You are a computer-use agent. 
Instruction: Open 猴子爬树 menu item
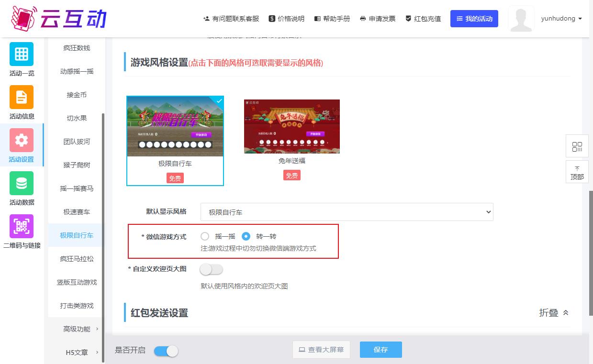[77, 165]
